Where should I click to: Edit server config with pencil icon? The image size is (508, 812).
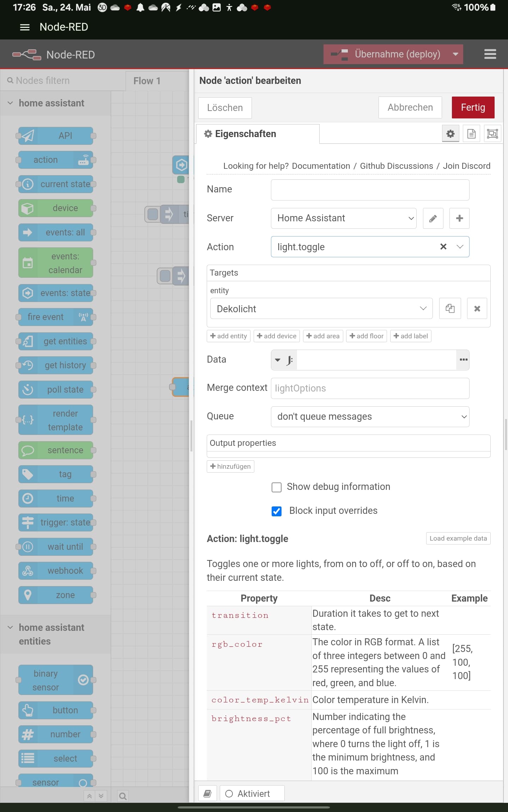pos(433,219)
